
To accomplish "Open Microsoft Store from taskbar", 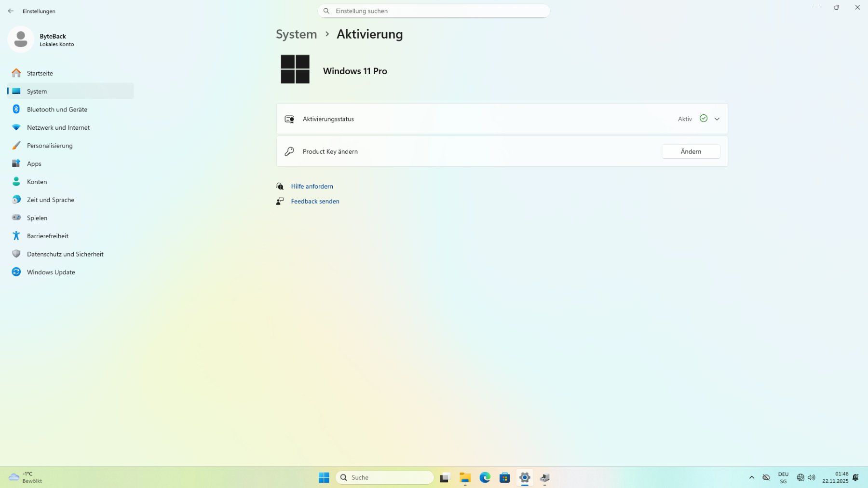I will tap(505, 477).
